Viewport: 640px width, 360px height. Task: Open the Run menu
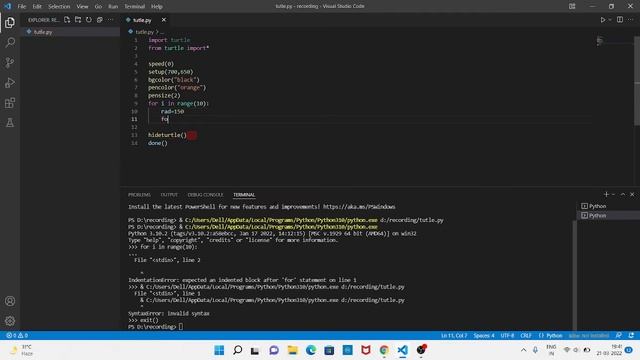[113, 7]
